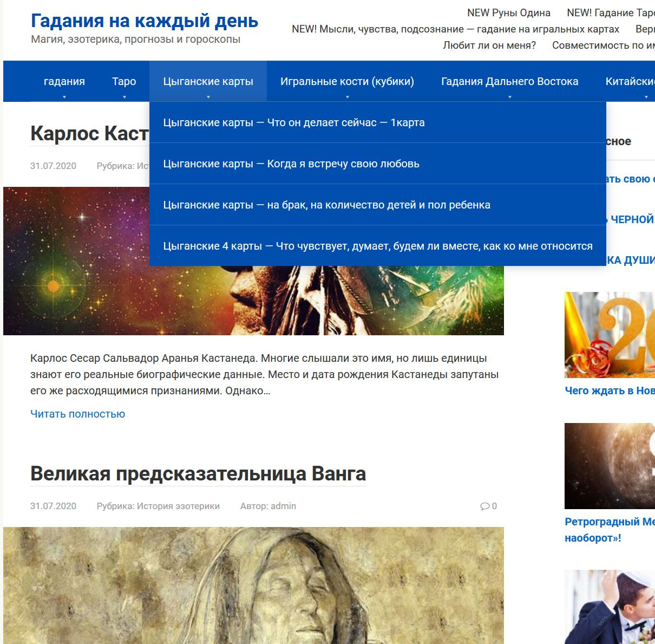
Task: Open 'Чего ждать в Нов…' sidebar link
Action: pyautogui.click(x=610, y=391)
